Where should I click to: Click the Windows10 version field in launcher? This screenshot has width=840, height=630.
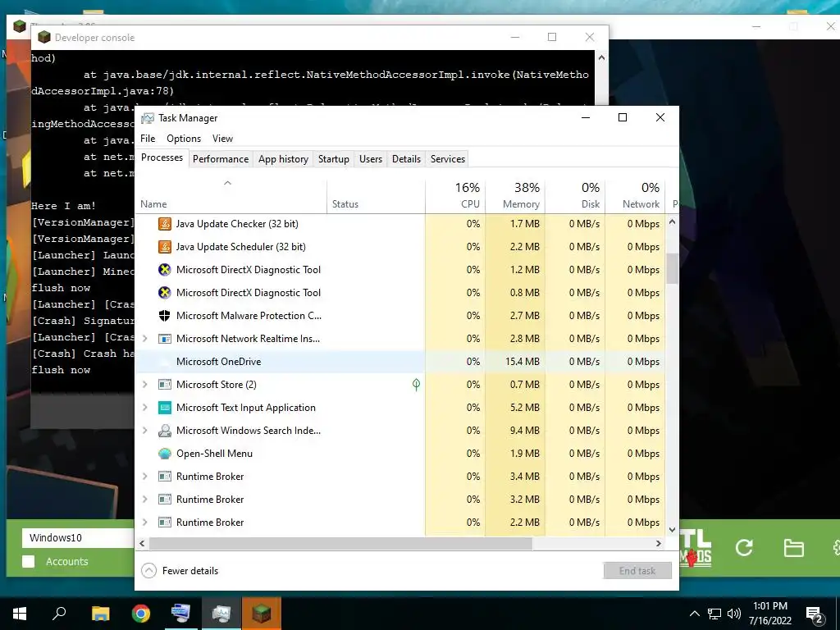pyautogui.click(x=78, y=538)
